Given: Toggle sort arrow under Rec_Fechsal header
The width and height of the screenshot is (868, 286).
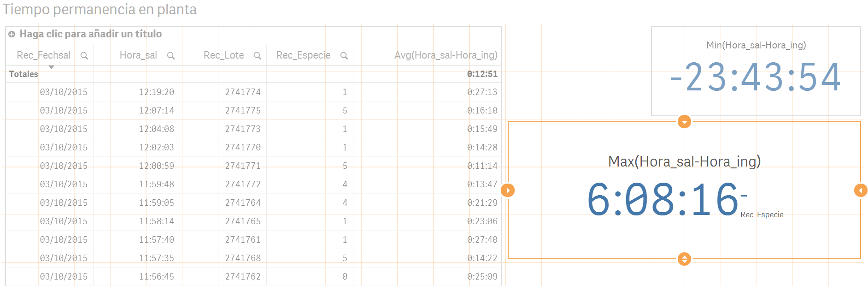Looking at the screenshot, I should coord(52,67).
